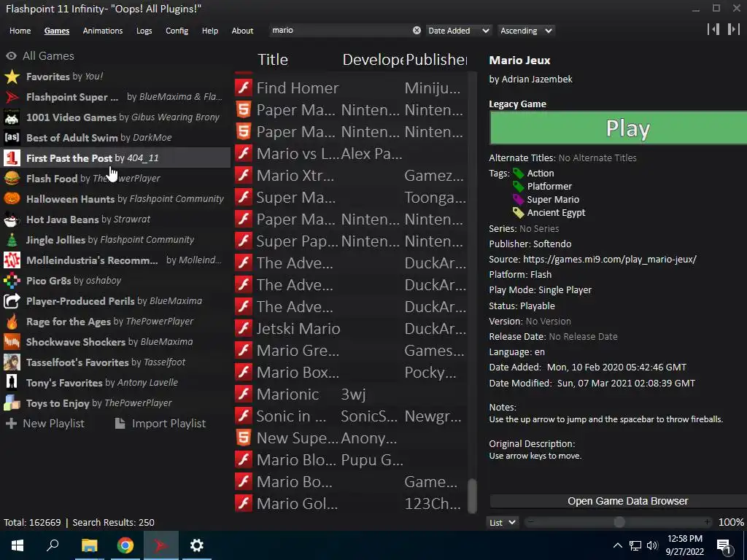Select the Rage for the Ages flame icon
The height and width of the screenshot is (560, 747).
[12, 322]
